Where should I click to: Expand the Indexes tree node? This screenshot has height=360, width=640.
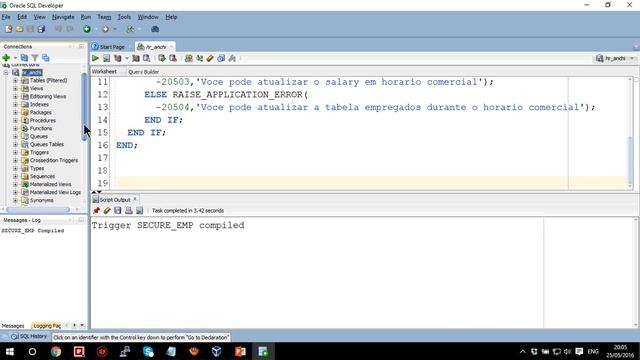(x=16, y=104)
